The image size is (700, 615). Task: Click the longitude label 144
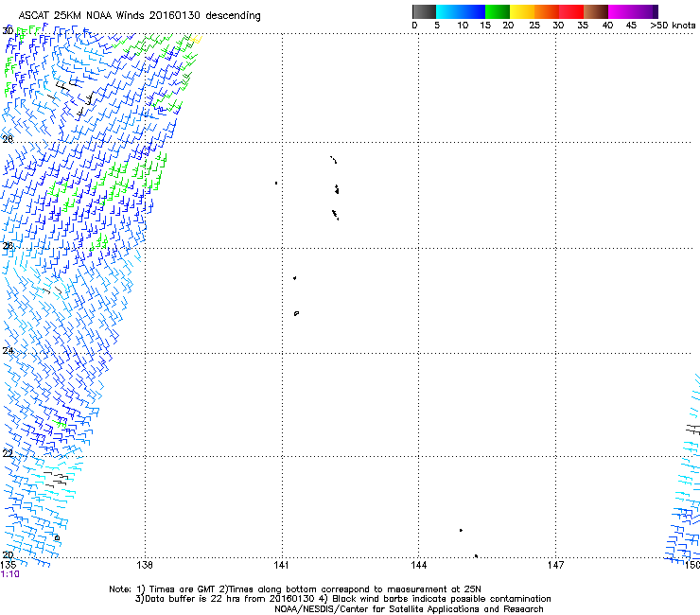419,565
